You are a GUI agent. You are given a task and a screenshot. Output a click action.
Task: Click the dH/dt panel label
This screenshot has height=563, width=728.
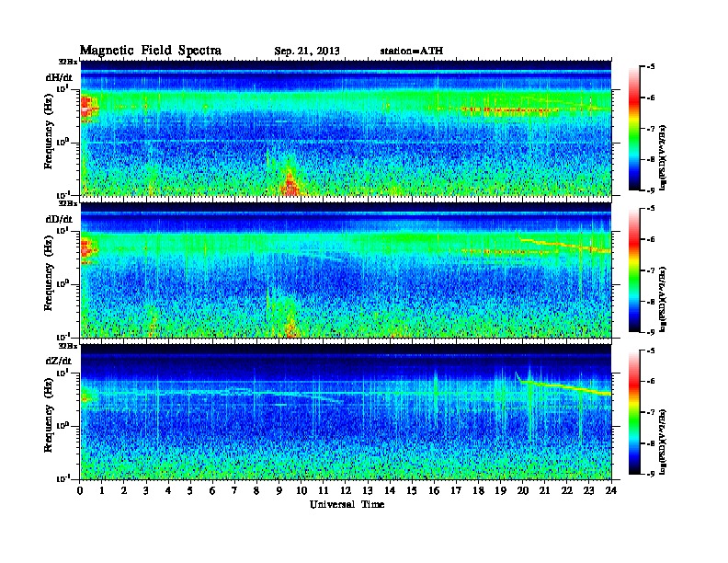(x=59, y=77)
